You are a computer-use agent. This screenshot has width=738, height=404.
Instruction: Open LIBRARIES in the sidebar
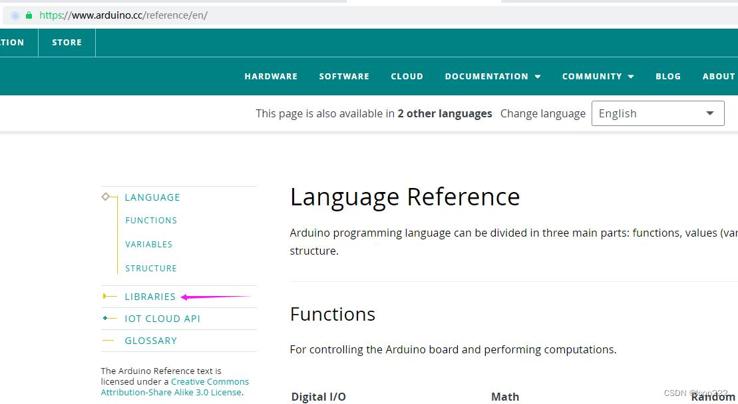tap(150, 297)
